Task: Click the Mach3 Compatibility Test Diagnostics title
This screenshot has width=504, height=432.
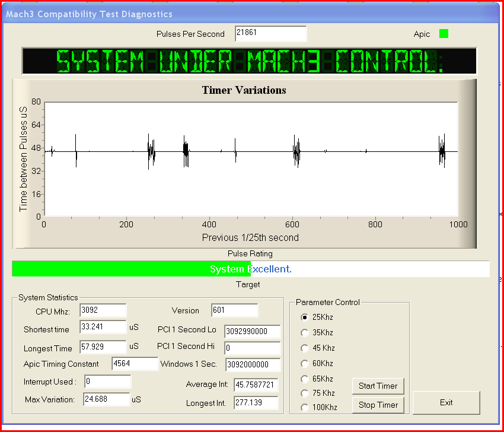Action: pyautogui.click(x=89, y=14)
